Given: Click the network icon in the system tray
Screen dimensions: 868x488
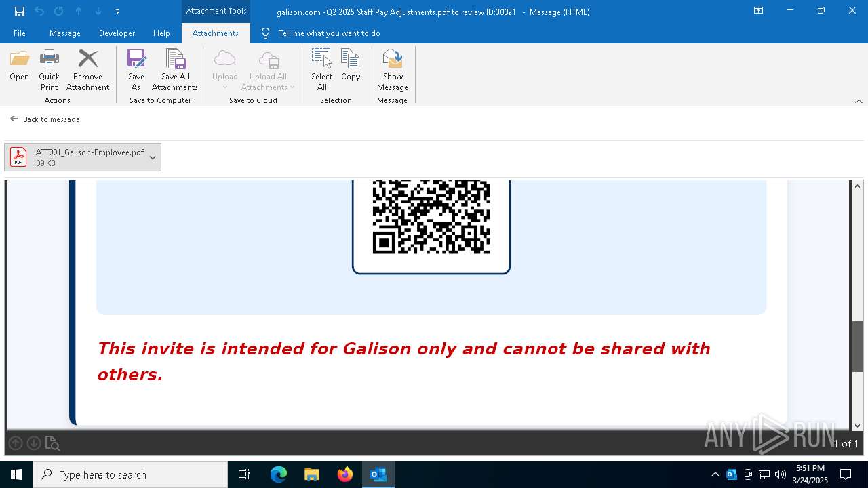Looking at the screenshot, I should tap(764, 474).
